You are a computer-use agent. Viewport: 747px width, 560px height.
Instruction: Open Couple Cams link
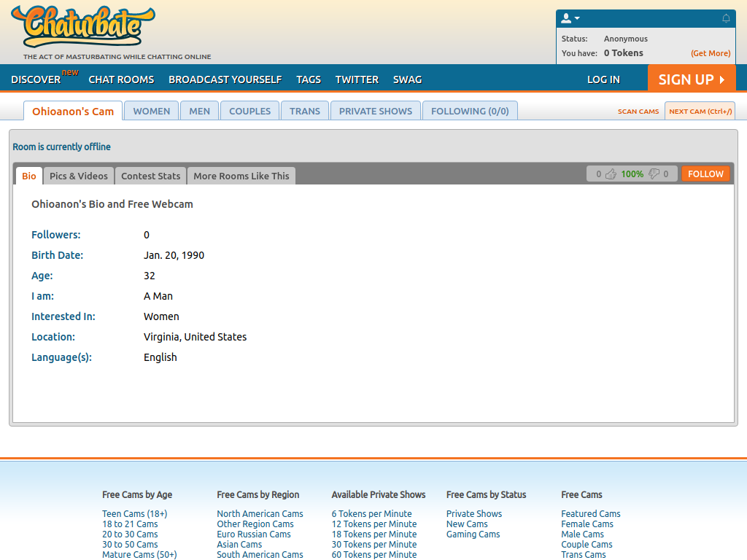(x=587, y=544)
